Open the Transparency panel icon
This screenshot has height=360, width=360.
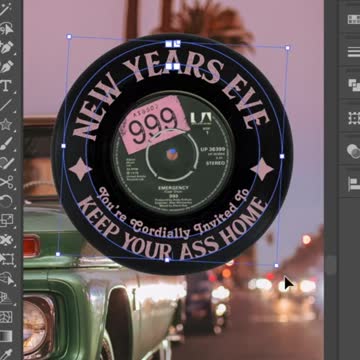click(353, 151)
